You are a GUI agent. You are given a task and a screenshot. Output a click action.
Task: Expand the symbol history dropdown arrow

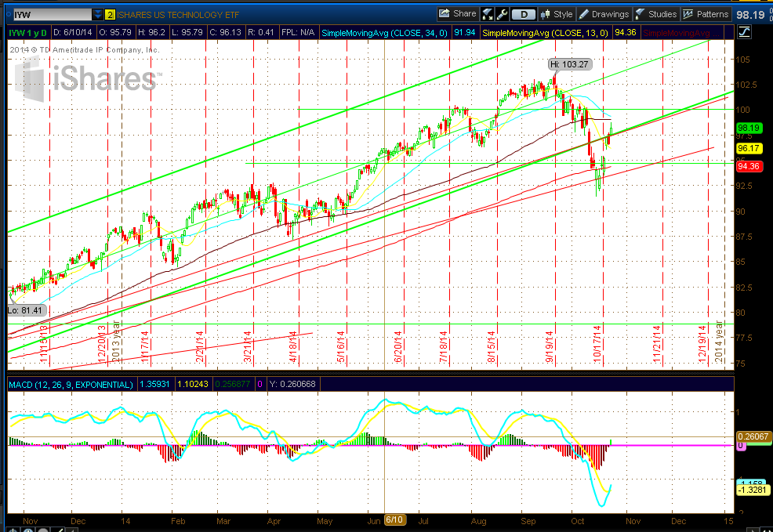97,15
